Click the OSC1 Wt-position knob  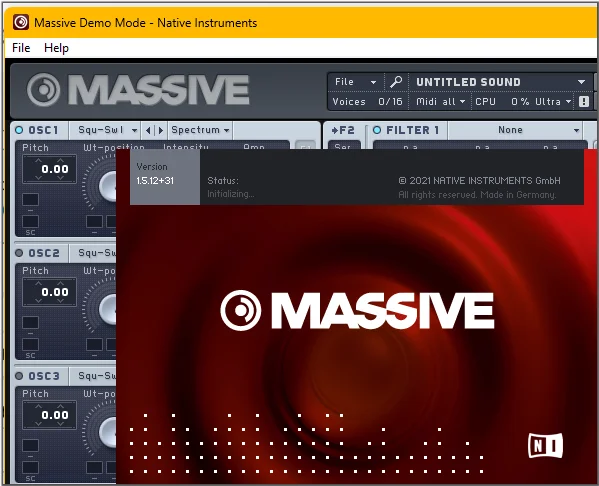coord(108,186)
